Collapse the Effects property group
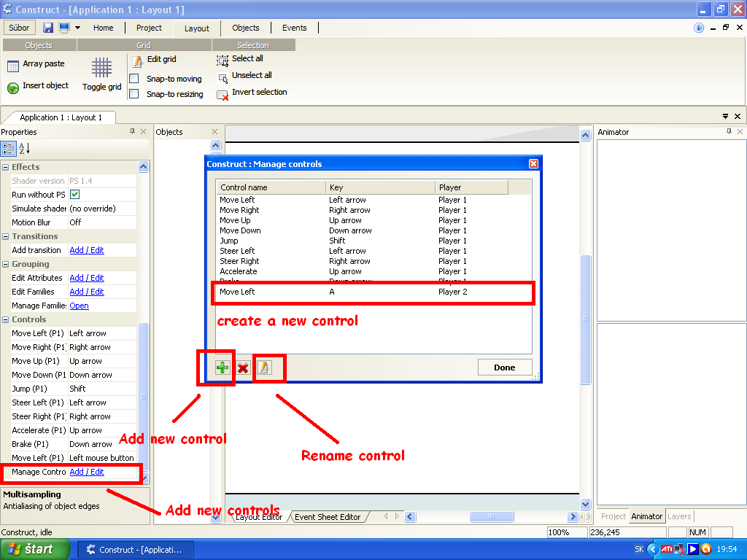Screen dimensions: 747x560 pos(6,167)
